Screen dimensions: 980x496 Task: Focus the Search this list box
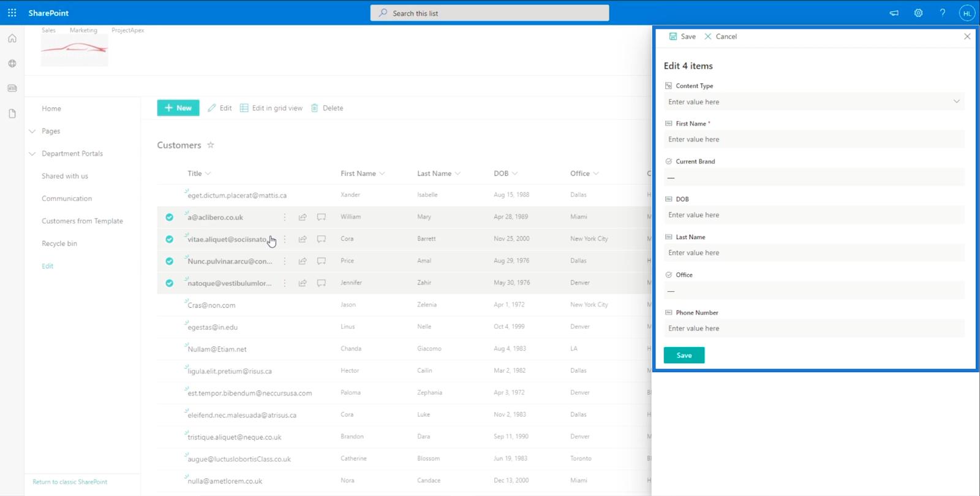tap(489, 13)
